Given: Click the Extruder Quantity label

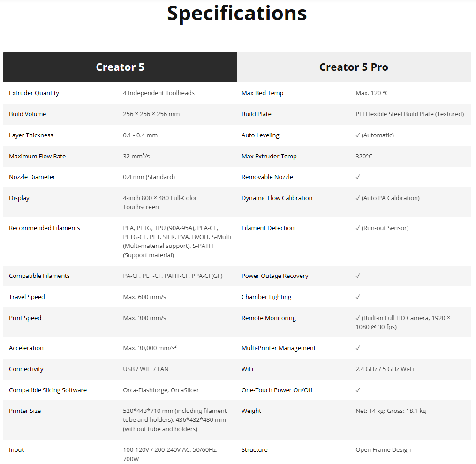Looking at the screenshot, I should (x=34, y=93).
